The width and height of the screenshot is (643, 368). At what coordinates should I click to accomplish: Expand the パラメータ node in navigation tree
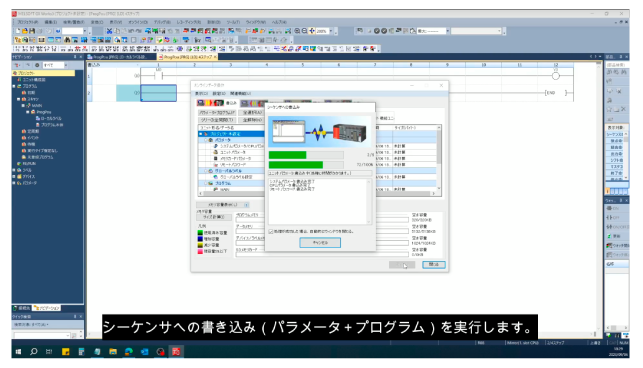pyautogui.click(x=14, y=183)
